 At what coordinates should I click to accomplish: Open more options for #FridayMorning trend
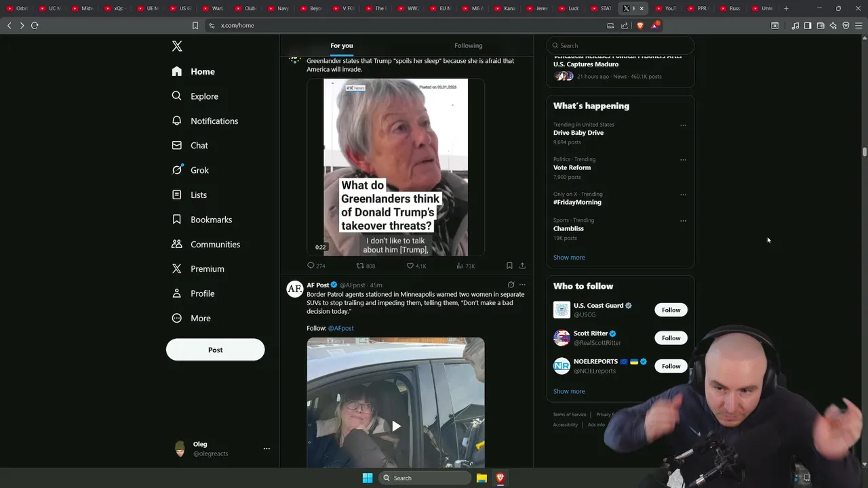pos(683,195)
